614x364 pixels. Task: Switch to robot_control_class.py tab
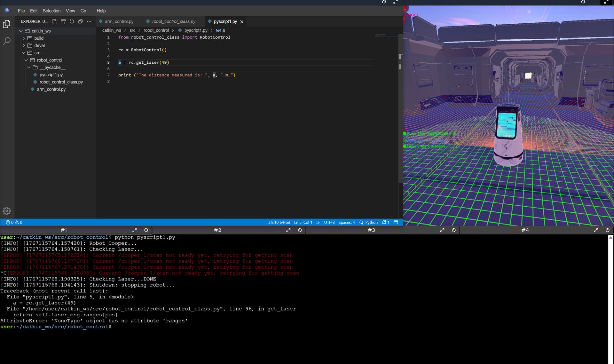(173, 21)
